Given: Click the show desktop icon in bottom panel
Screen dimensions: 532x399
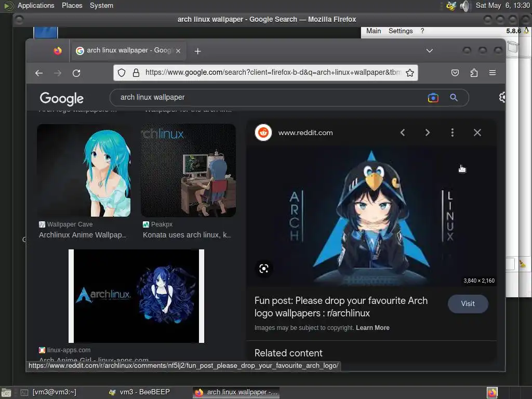Looking at the screenshot, I should [x=6, y=393].
